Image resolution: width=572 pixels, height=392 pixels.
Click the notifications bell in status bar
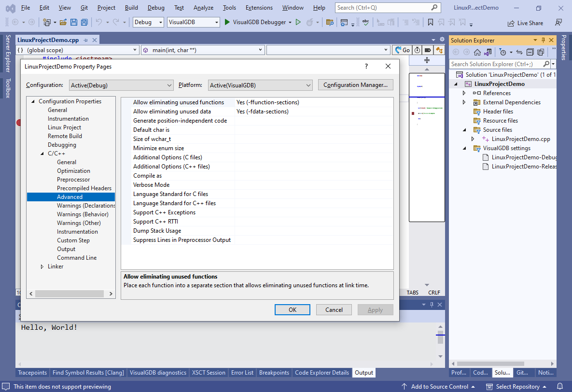[x=559, y=386]
